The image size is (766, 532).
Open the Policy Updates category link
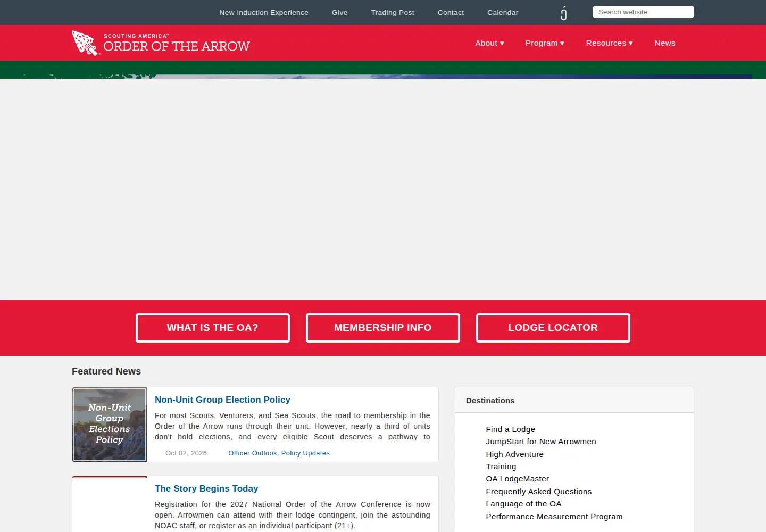(x=305, y=453)
